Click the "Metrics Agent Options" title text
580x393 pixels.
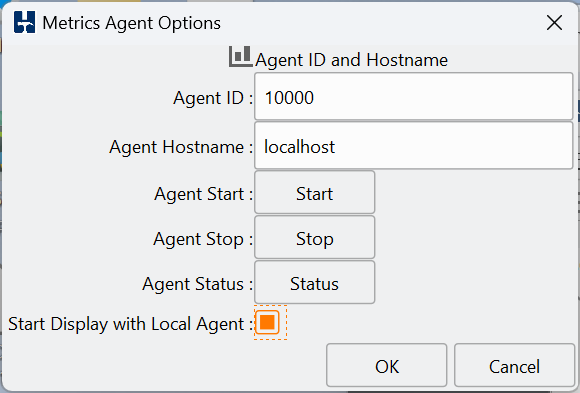click(x=132, y=23)
